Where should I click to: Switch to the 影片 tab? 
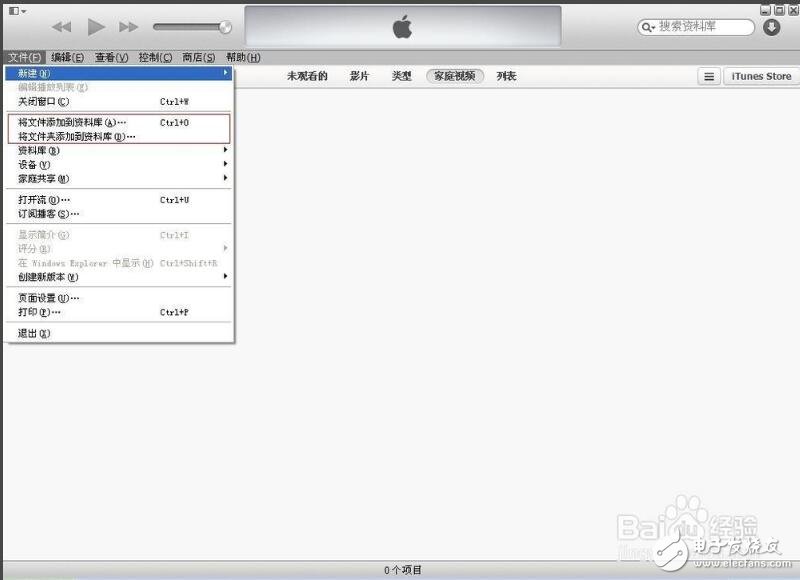pos(359,75)
